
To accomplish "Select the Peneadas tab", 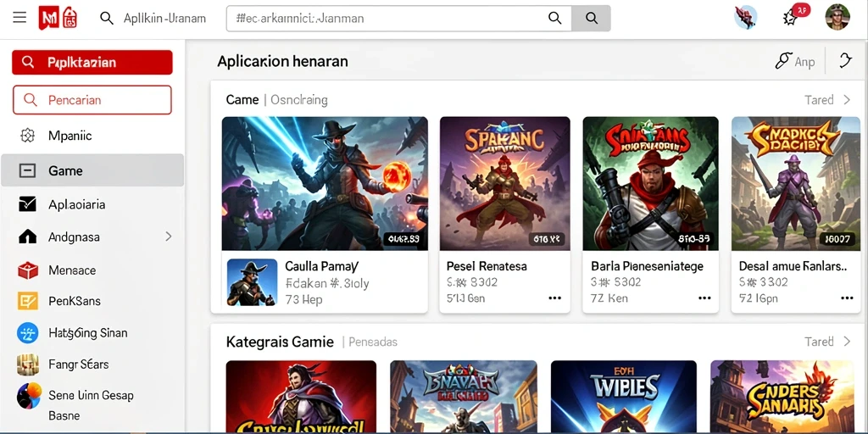I will (x=373, y=342).
